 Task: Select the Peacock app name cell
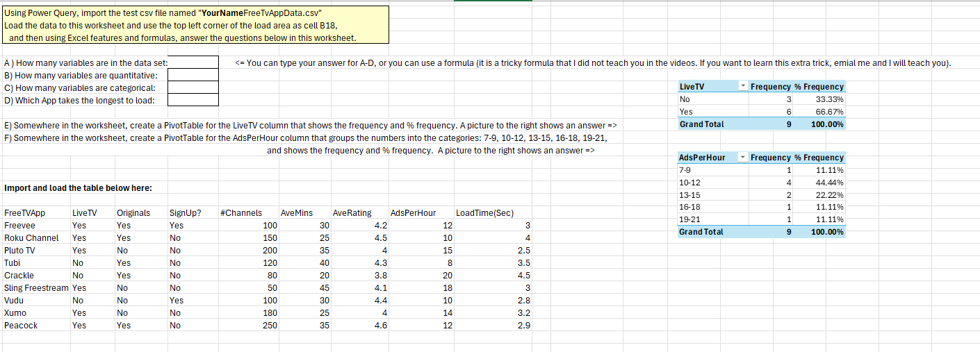(x=35, y=326)
